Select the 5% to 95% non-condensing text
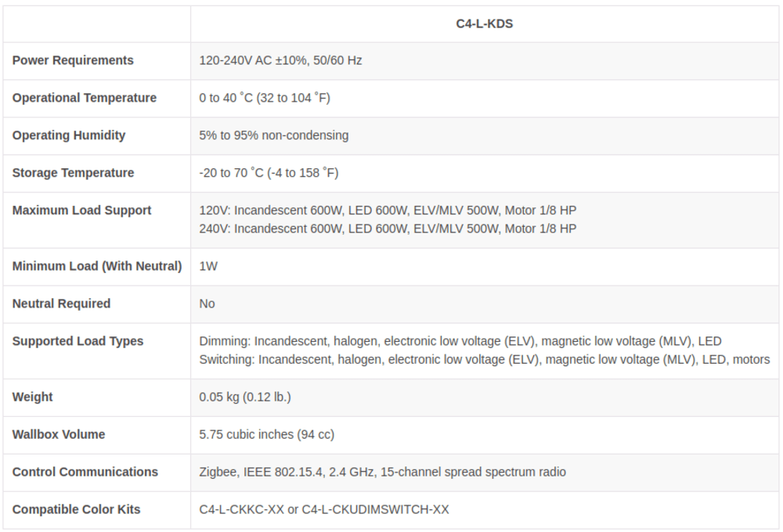 coord(273,135)
